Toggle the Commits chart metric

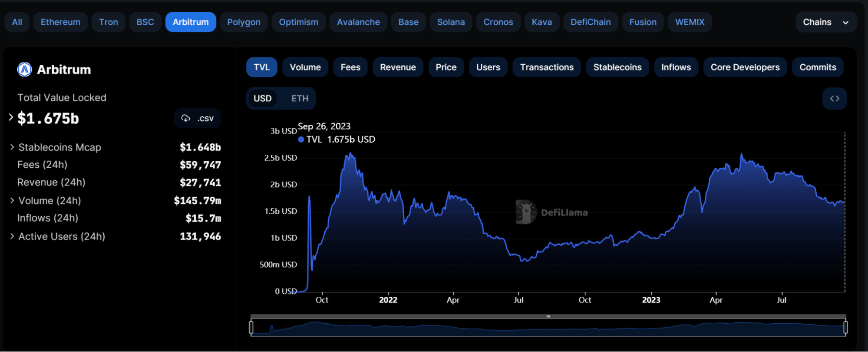[x=818, y=67]
